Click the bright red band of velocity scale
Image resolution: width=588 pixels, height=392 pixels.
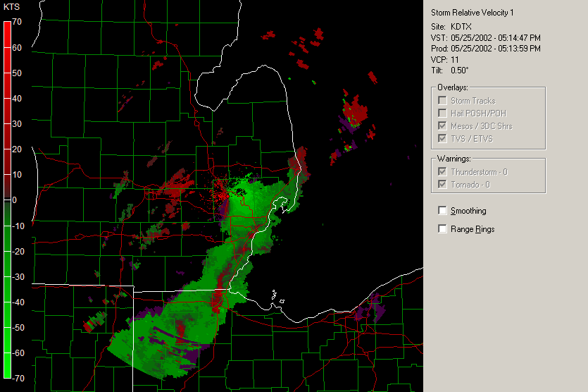pyautogui.click(x=7, y=35)
